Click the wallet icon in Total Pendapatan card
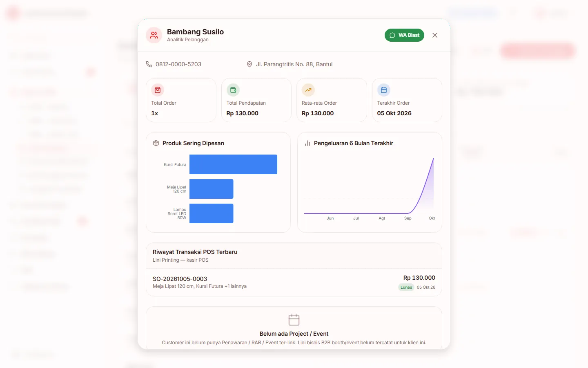 point(233,90)
